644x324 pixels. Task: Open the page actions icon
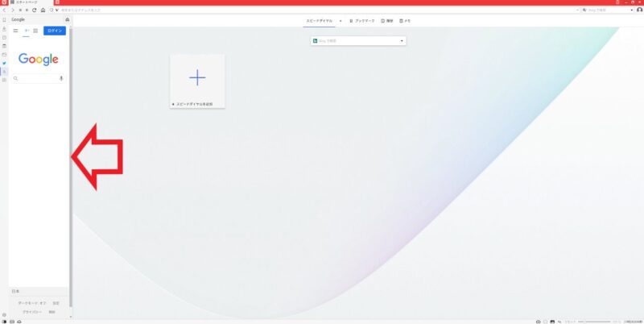559,322
